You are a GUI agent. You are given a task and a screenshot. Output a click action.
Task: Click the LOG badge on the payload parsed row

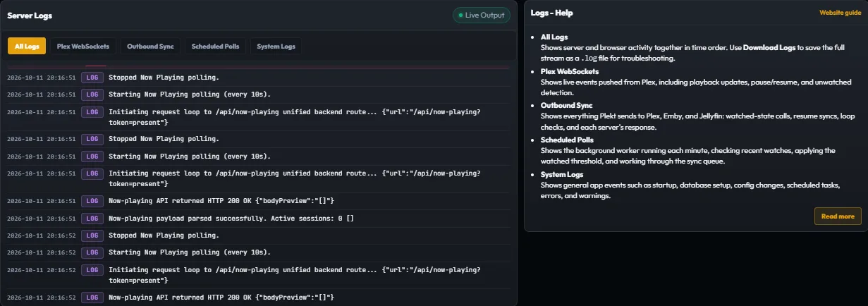(92, 218)
